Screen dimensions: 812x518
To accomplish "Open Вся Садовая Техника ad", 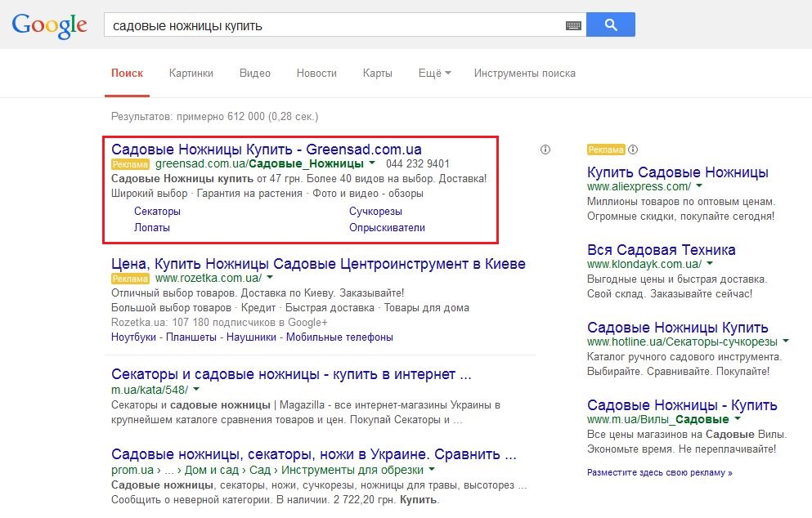I will pos(661,250).
